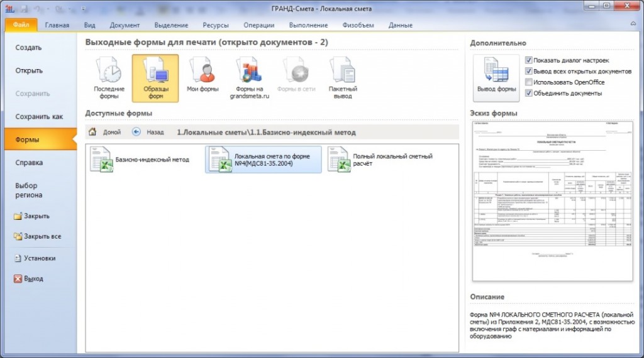The width and height of the screenshot is (644, 358).
Task: Select Формы in the file menu
Action: pyautogui.click(x=41, y=139)
